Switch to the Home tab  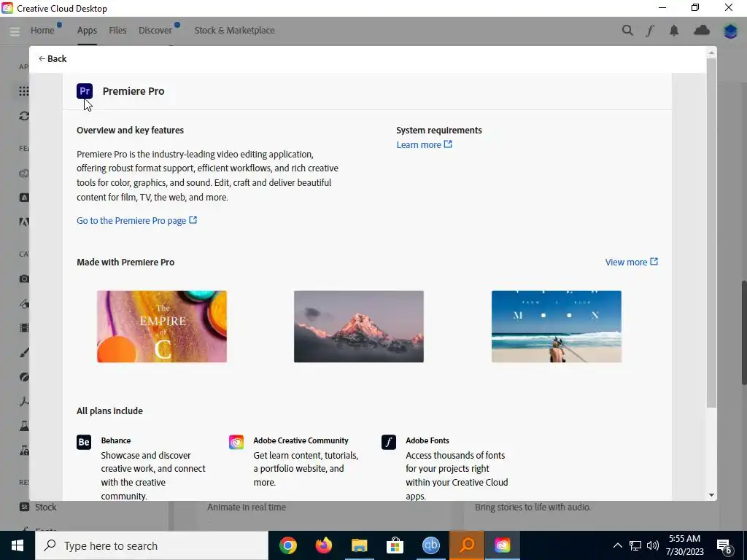tap(42, 30)
